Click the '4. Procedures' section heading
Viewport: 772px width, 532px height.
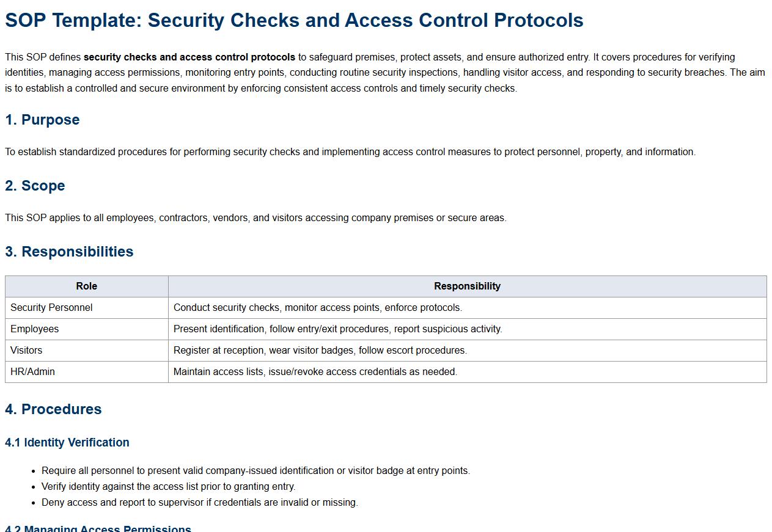click(53, 409)
